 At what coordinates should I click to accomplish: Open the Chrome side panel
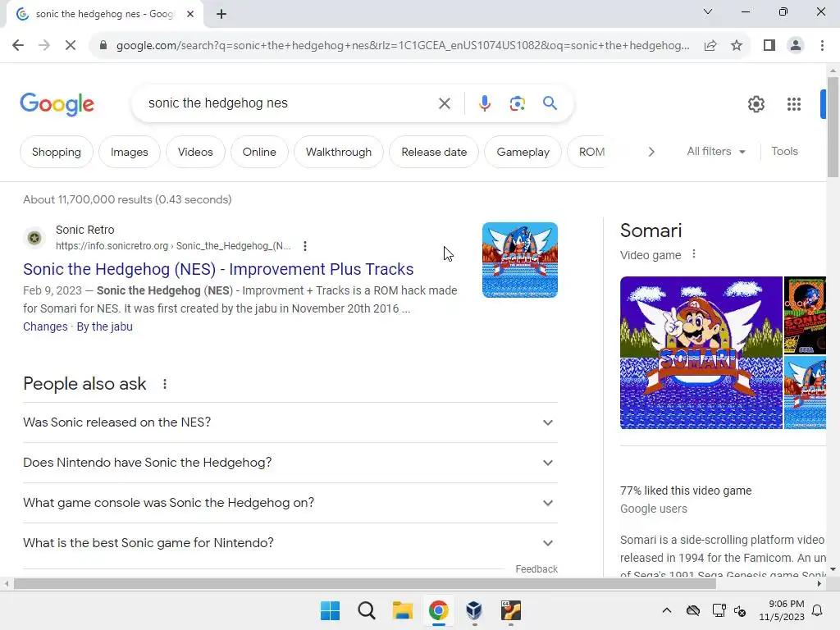pos(769,46)
